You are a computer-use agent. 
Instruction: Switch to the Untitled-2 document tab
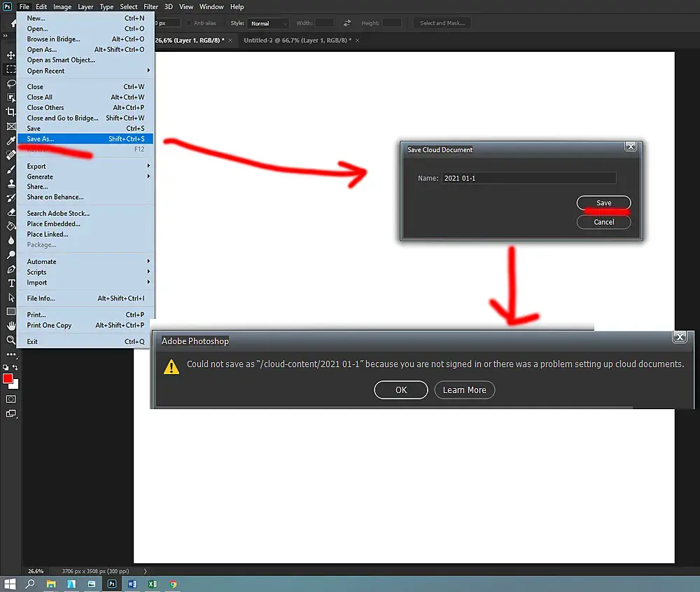tap(297, 40)
